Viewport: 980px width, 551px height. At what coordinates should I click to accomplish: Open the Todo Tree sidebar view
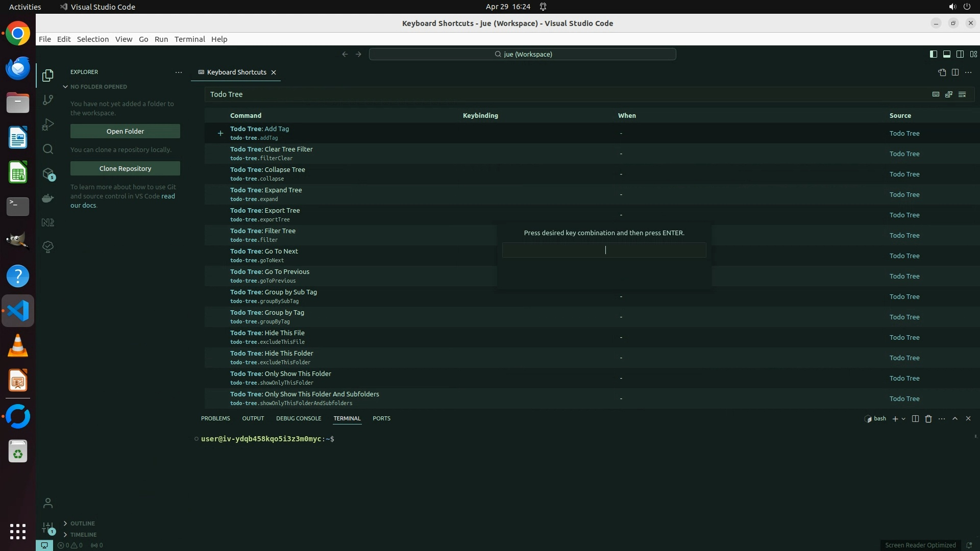(48, 247)
